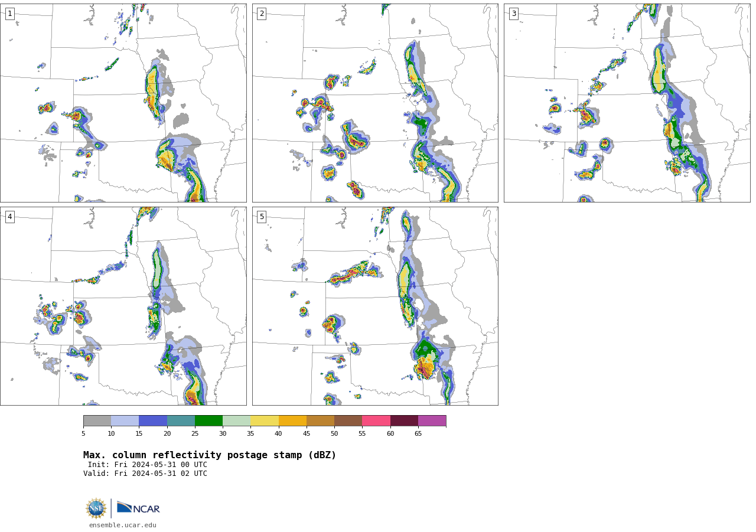756x532 pixels.
Task: Click the 50 tick label on colorbar
Action: pos(334,434)
